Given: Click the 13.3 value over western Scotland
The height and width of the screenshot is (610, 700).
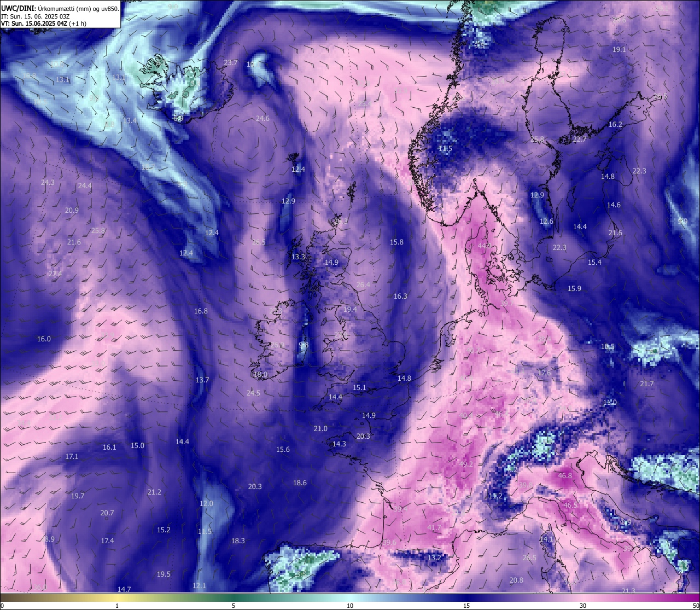Looking at the screenshot, I should tap(298, 257).
